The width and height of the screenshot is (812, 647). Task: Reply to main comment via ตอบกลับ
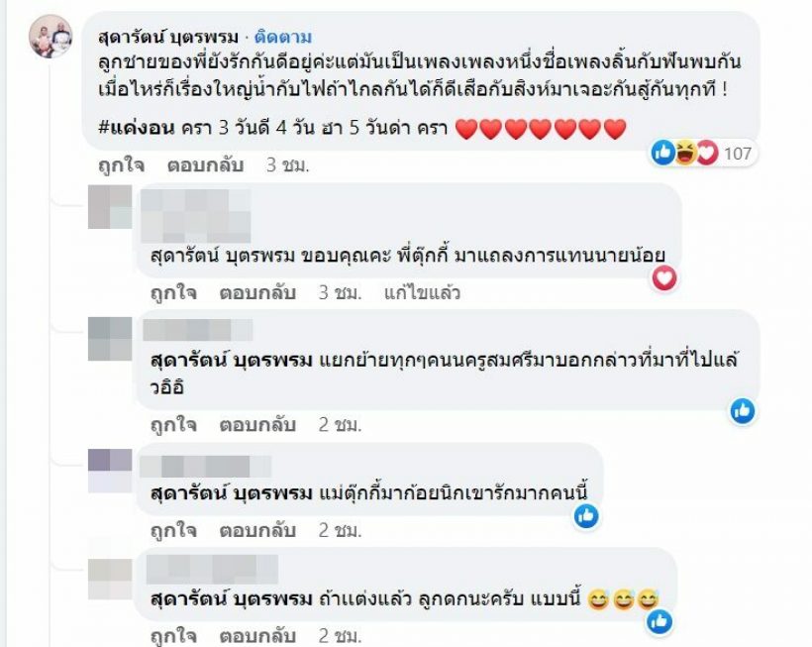pos(206,165)
